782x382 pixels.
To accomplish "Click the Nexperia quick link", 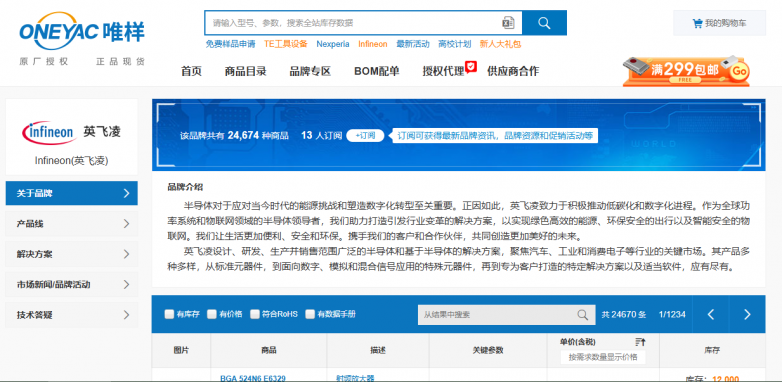I will click(333, 44).
